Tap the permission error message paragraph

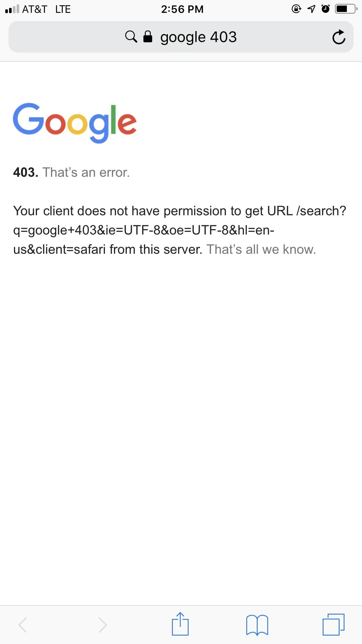[x=180, y=230]
